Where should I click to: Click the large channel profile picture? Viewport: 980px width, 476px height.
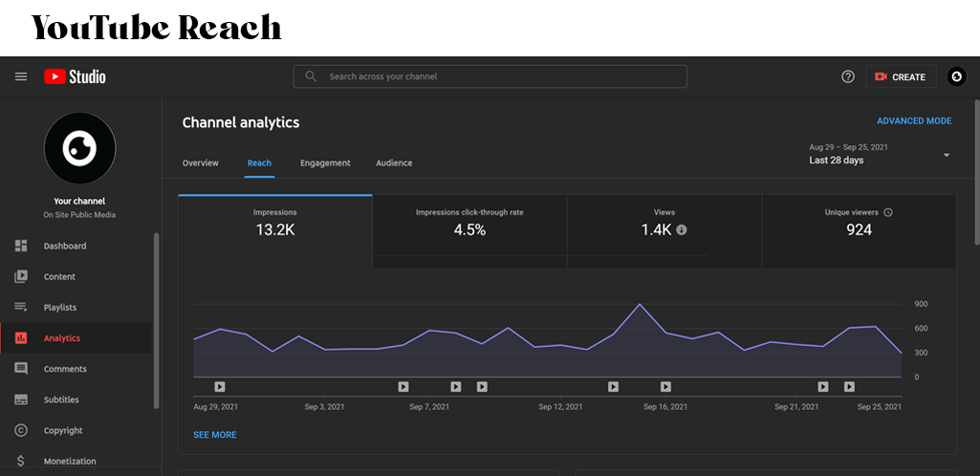pyautogui.click(x=80, y=148)
